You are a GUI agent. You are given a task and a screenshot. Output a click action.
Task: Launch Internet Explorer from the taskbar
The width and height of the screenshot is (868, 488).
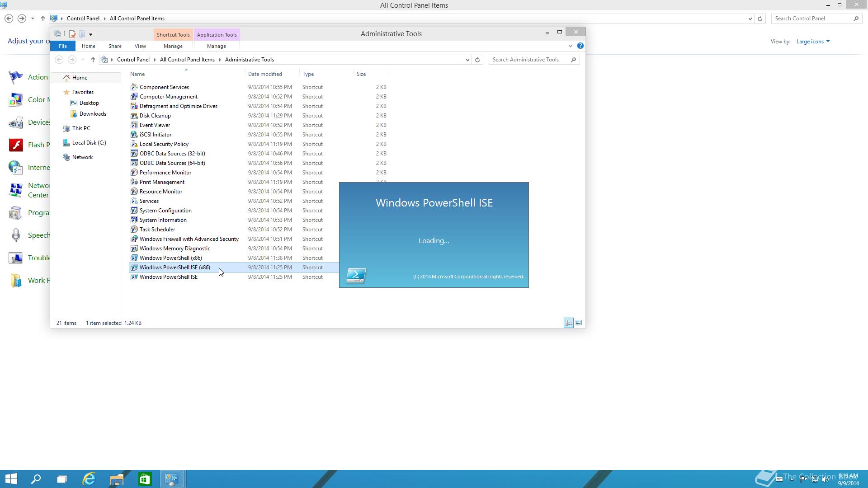(x=89, y=479)
